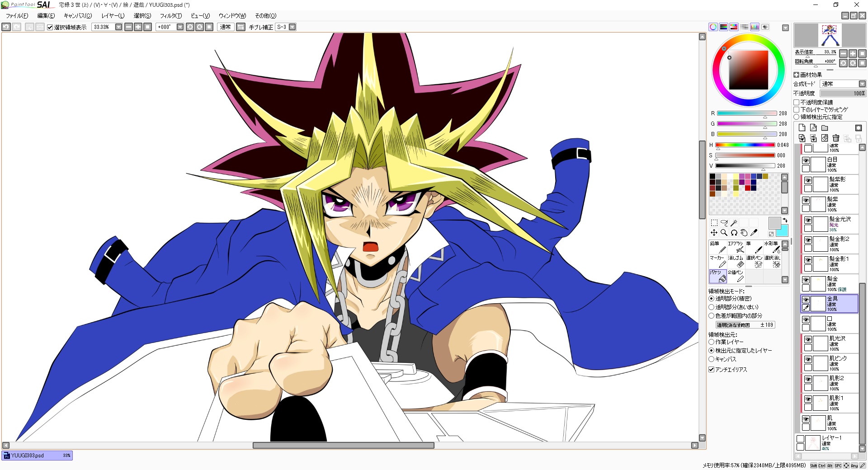This screenshot has height=470, width=868.
Task: Expand the 画材効果 section
Action: [797, 75]
